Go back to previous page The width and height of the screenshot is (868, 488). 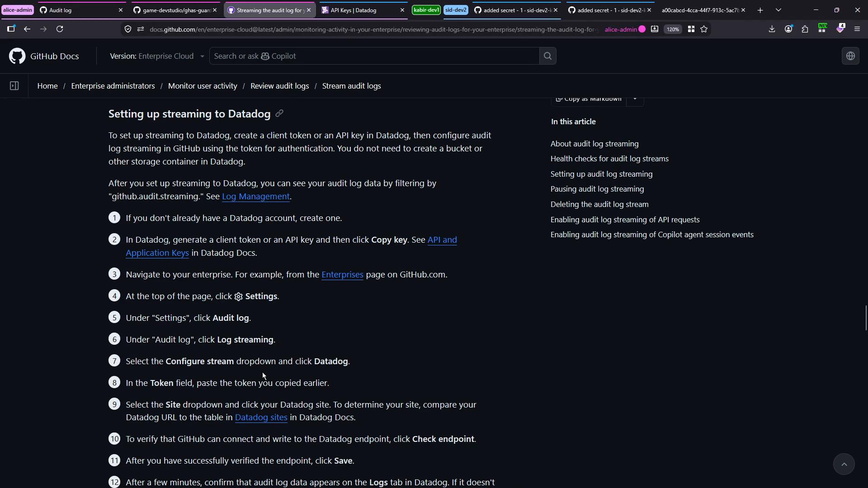27,29
